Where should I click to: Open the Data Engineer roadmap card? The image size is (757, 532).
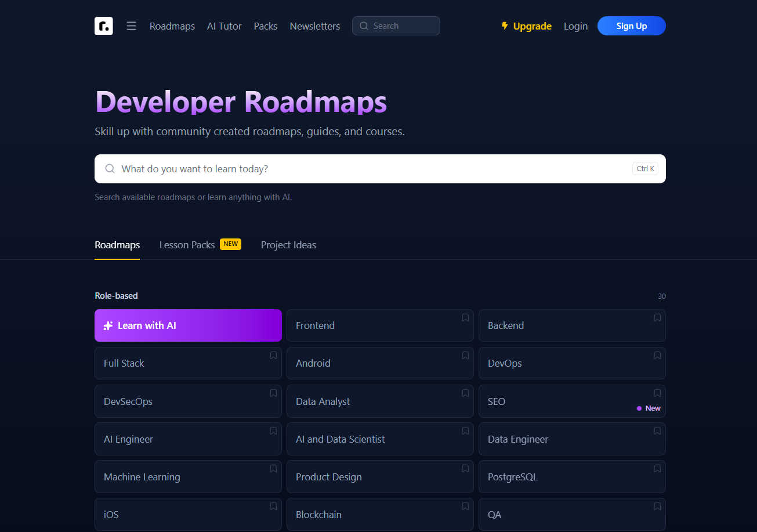(x=572, y=439)
